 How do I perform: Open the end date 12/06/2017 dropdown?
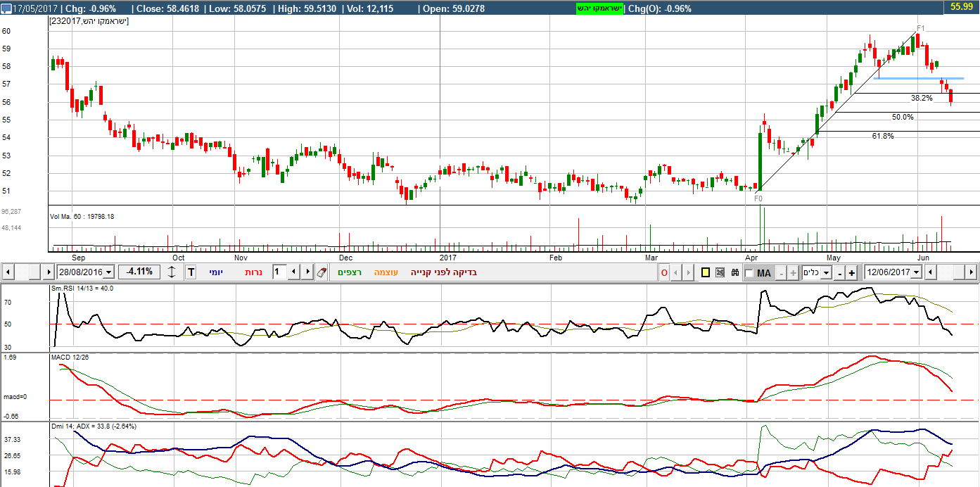(915, 272)
